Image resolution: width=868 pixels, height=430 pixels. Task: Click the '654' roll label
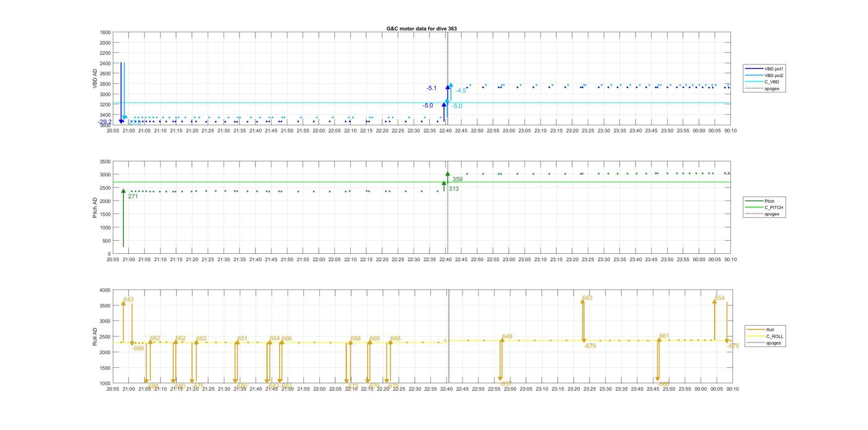(x=720, y=298)
